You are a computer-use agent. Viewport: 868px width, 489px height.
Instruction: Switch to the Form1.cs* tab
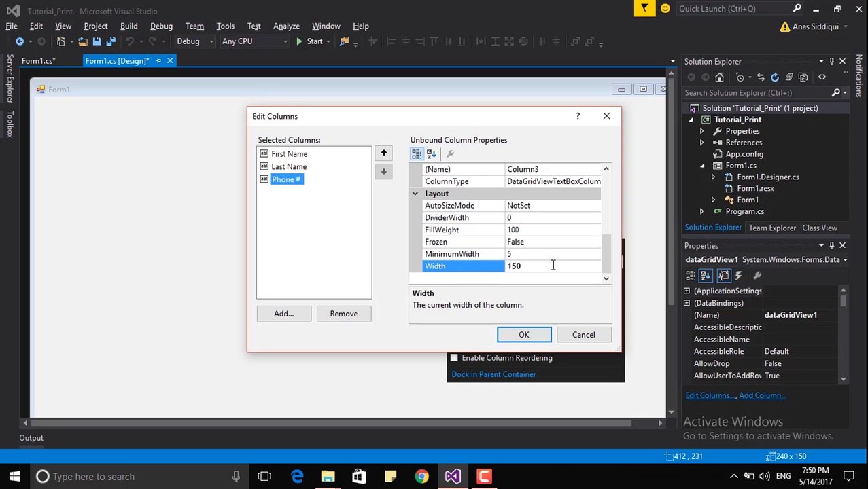tap(38, 61)
